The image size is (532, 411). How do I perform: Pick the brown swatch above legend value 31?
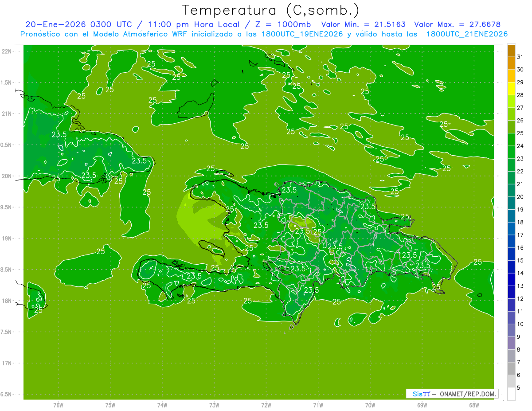point(511,51)
